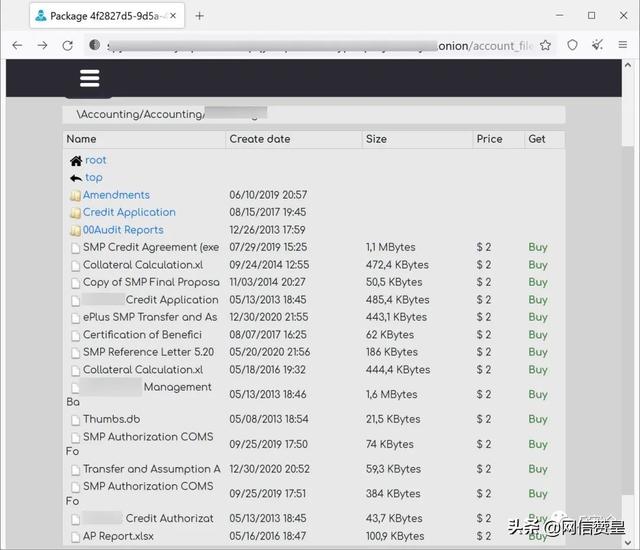Open a new browser tab

199,15
